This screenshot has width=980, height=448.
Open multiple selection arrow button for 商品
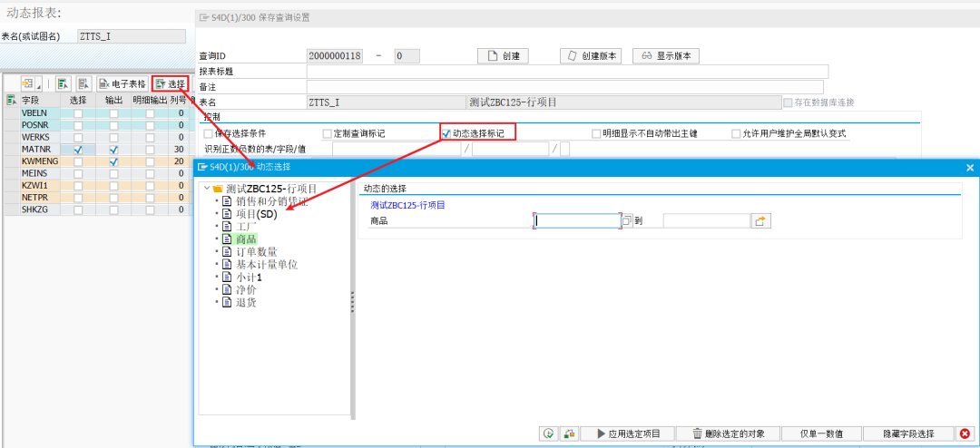[760, 220]
